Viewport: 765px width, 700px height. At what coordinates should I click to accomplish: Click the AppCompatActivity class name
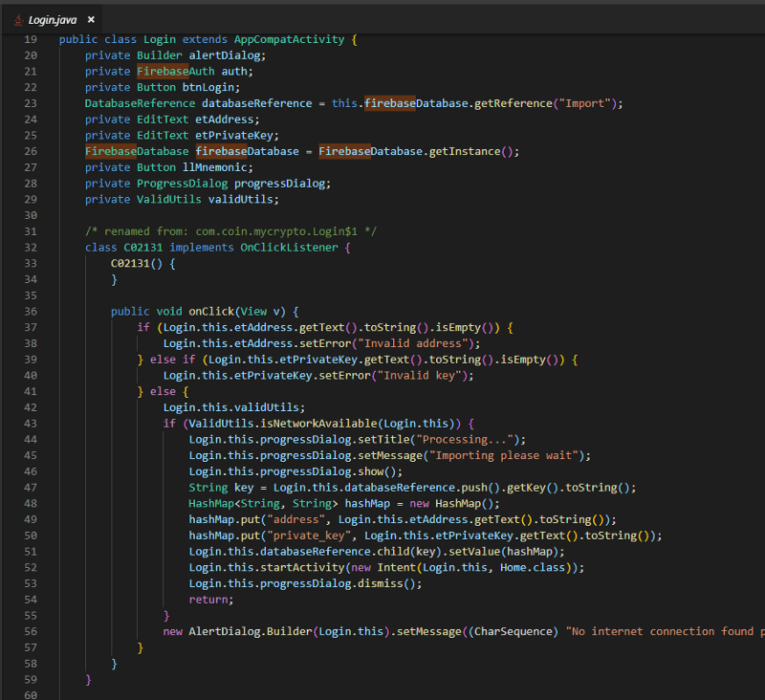click(x=290, y=39)
